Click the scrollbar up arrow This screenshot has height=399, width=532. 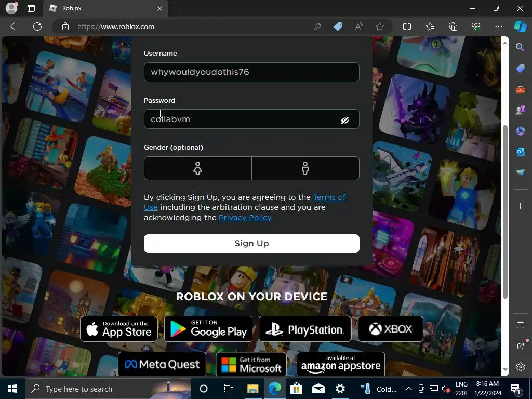coord(505,43)
